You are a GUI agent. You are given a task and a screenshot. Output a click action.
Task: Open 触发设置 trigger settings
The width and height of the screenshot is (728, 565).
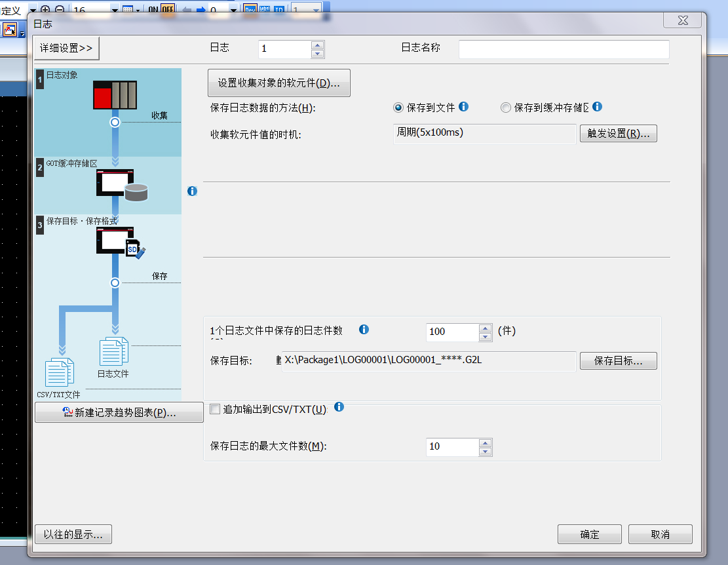[x=618, y=134]
